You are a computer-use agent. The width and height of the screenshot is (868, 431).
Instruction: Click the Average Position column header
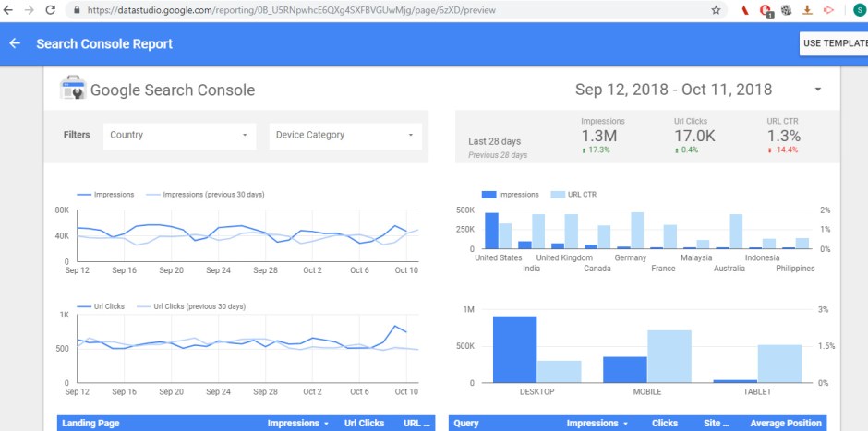tap(786, 424)
